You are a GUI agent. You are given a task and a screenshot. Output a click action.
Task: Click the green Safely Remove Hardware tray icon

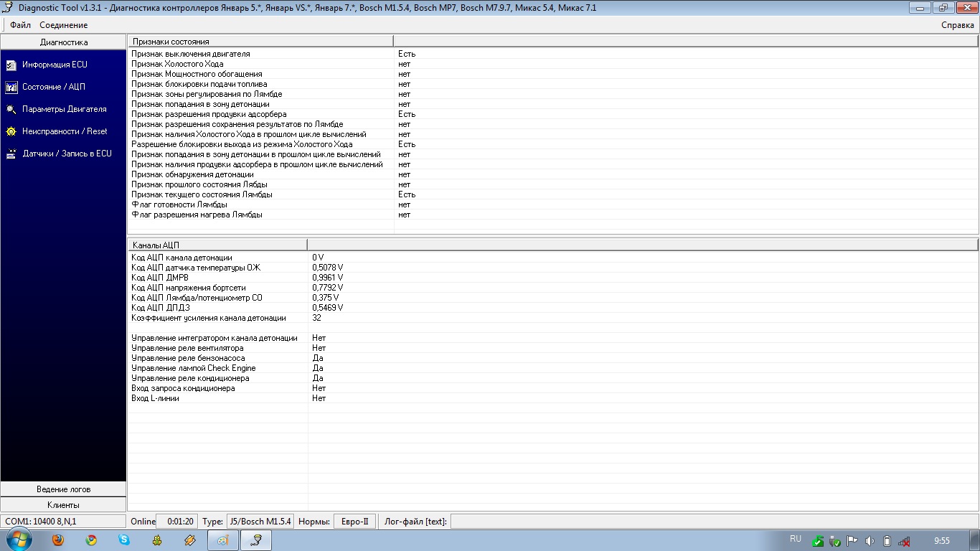[x=818, y=541]
